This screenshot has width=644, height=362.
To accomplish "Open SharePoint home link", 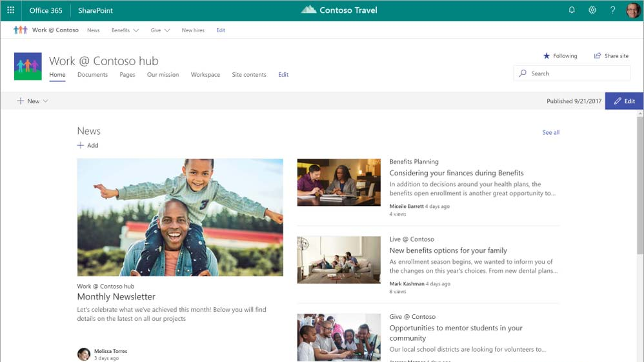I will tap(96, 10).
